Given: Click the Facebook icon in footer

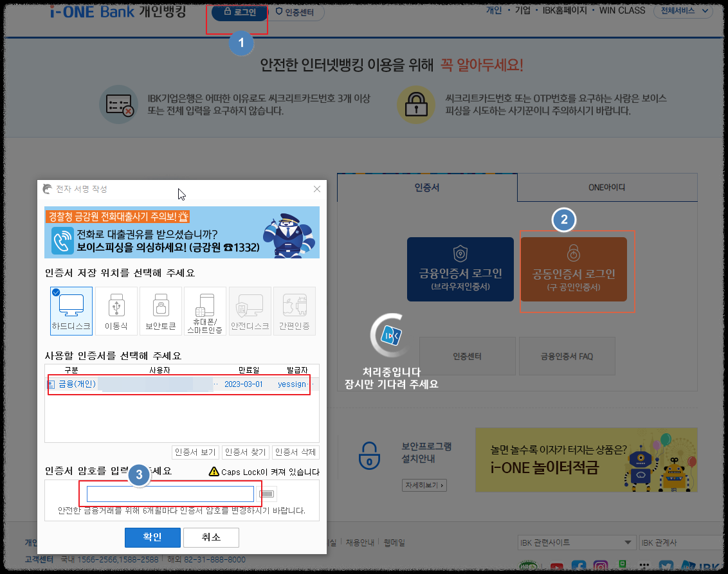Looking at the screenshot, I should point(578,566).
